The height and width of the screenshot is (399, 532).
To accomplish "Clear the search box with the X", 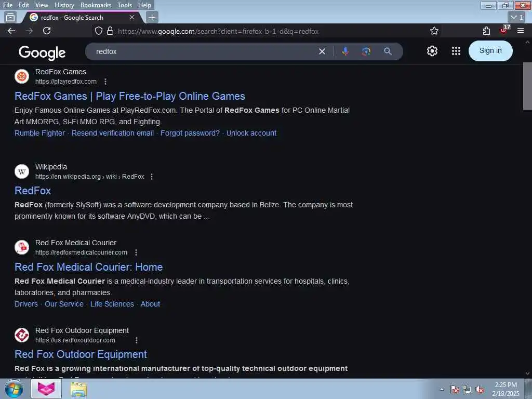I will tap(322, 51).
